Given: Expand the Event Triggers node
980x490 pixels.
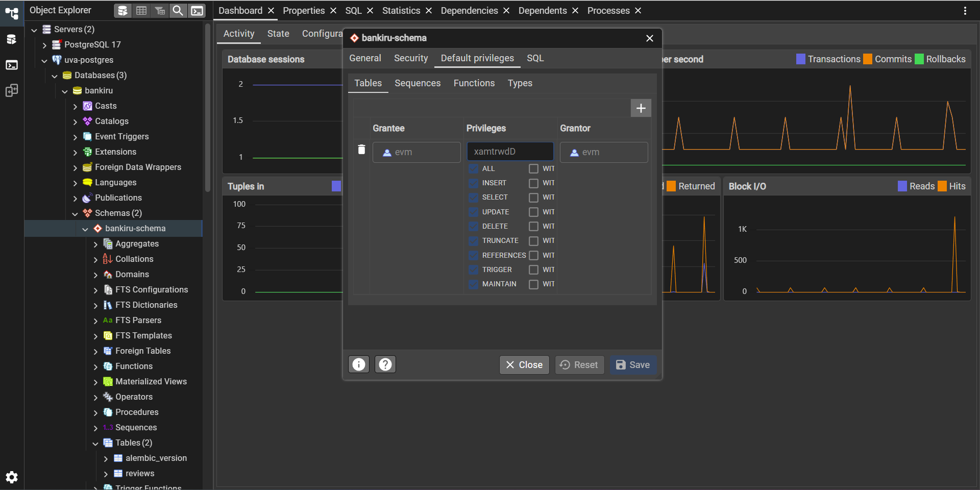Looking at the screenshot, I should tap(75, 137).
